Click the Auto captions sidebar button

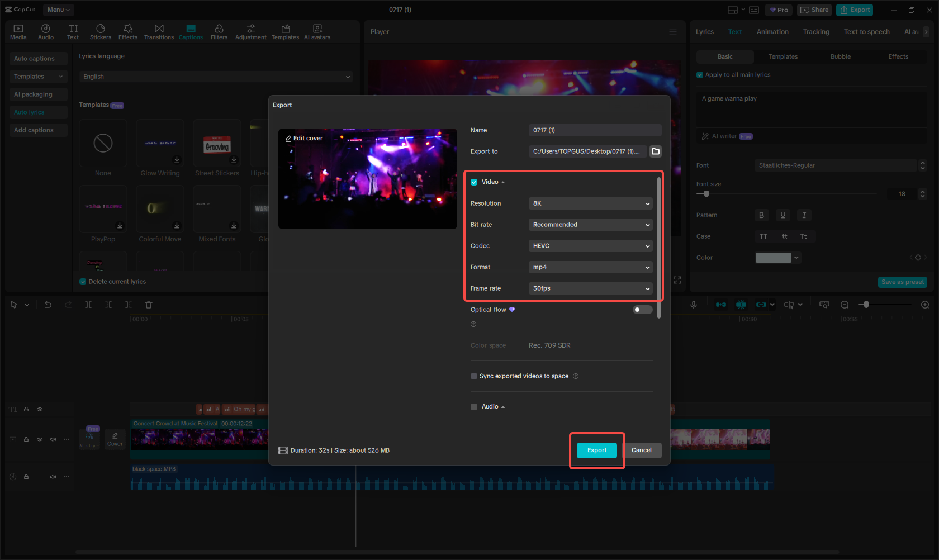39,59
